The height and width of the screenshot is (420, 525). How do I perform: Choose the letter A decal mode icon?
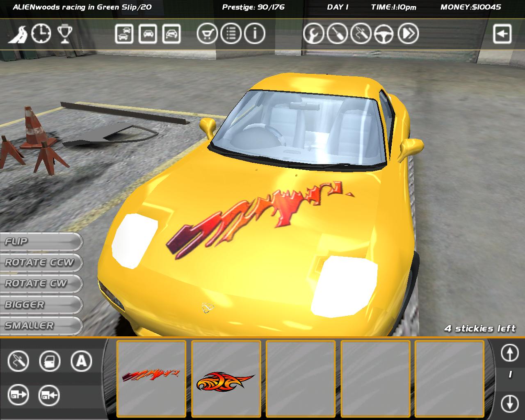[x=81, y=361]
